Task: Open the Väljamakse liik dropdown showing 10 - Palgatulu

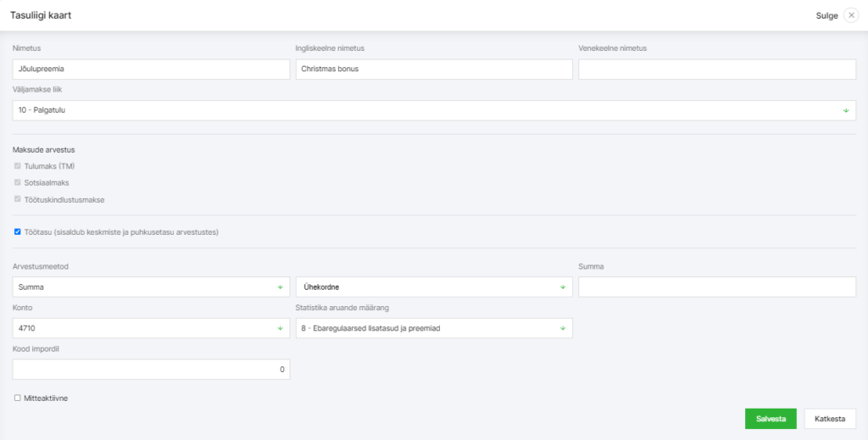Action: (434, 111)
